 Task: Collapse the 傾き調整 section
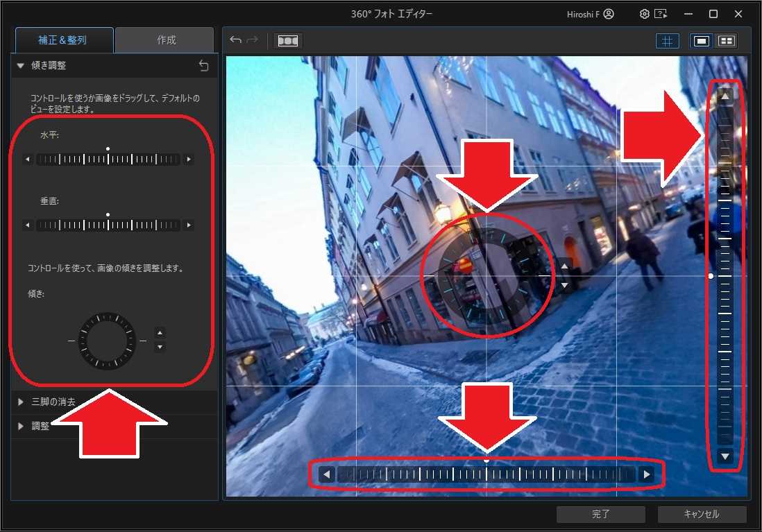pos(19,65)
